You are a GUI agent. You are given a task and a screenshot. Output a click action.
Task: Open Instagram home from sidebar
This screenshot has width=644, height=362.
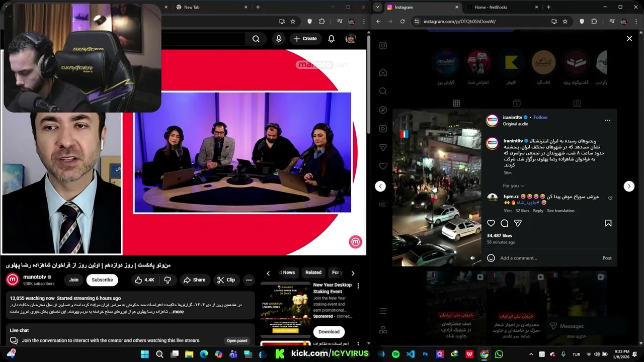pos(383,72)
